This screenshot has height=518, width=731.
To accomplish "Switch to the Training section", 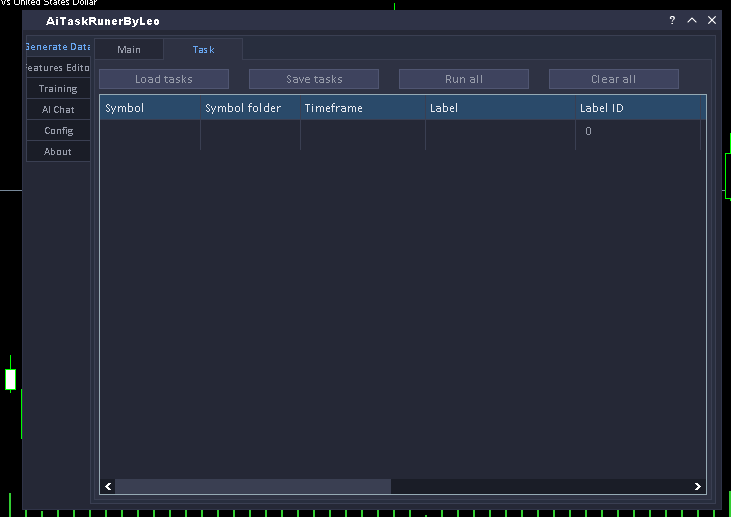I will coord(58,89).
